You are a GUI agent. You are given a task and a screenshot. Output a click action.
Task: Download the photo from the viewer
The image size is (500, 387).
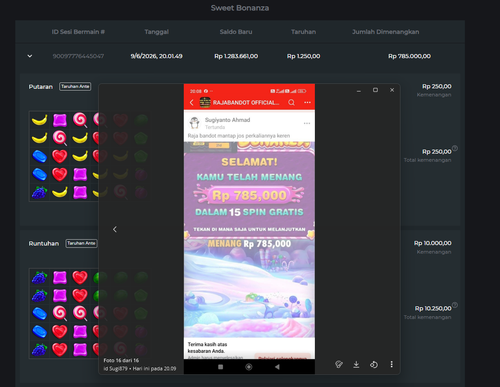point(356,364)
